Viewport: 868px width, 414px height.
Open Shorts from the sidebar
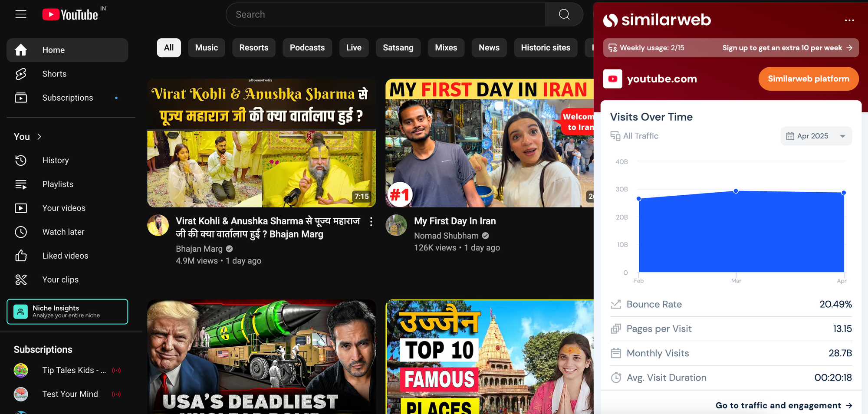(54, 74)
